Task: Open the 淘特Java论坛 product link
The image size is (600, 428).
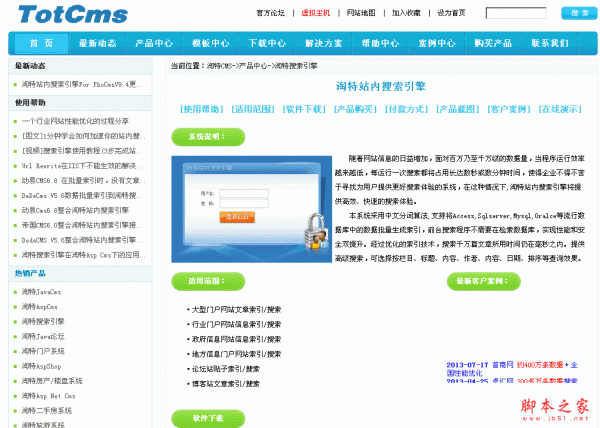Action: (x=43, y=337)
